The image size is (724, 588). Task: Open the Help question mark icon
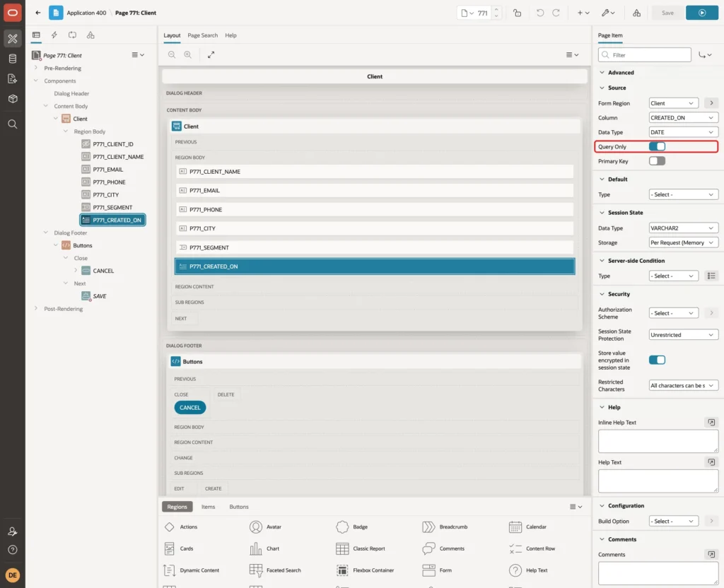(13, 550)
